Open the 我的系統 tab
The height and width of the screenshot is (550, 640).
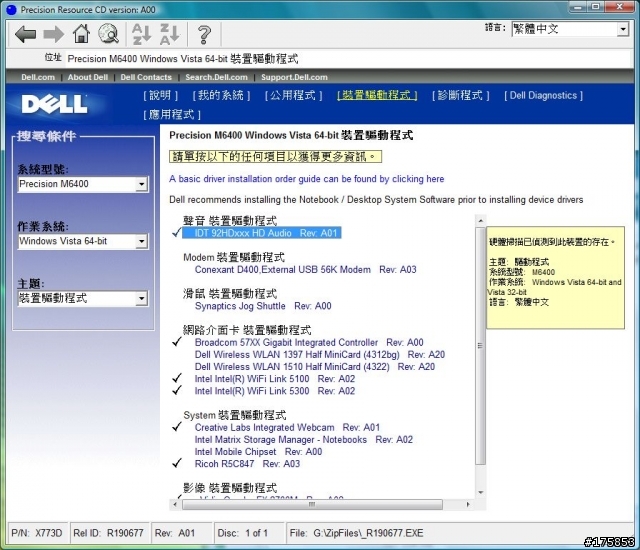pos(221,95)
